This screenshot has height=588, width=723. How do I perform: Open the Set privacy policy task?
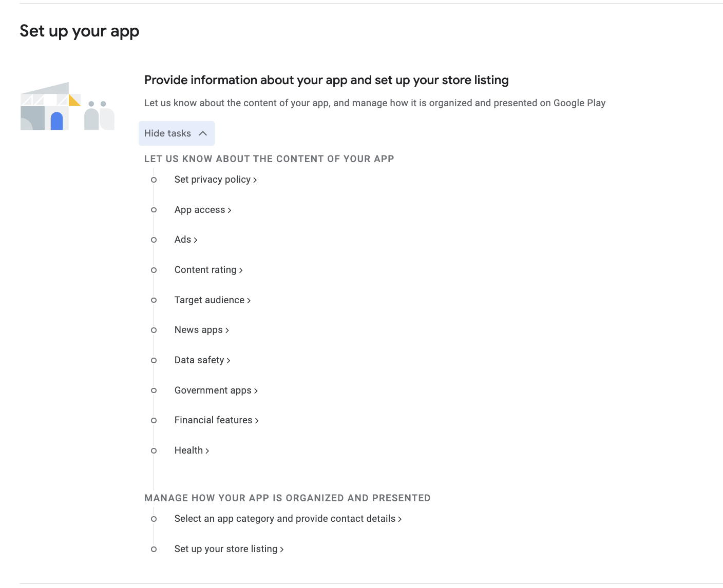pos(213,180)
